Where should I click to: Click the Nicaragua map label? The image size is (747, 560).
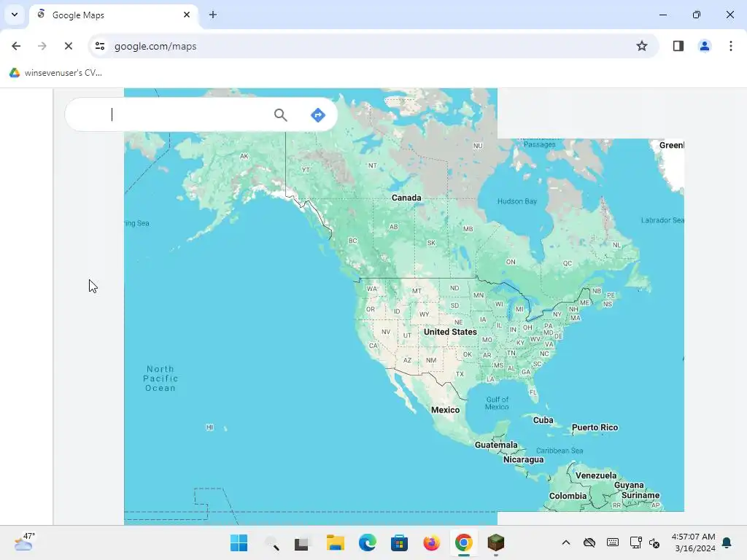524,459
